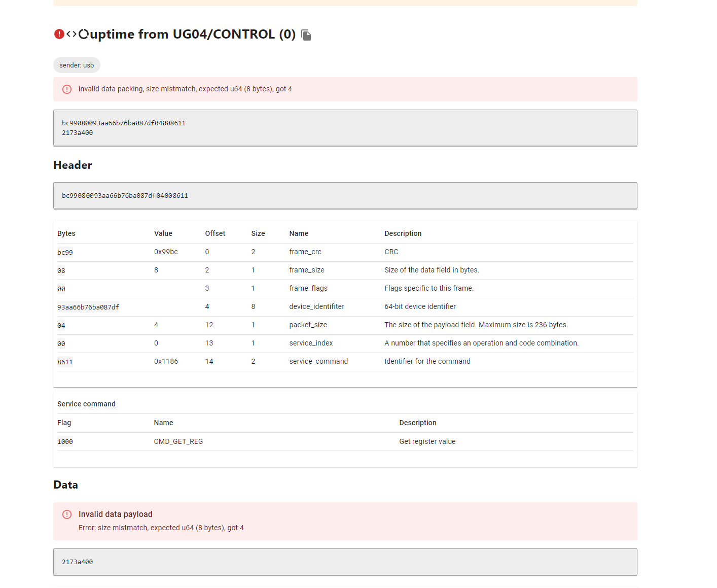
Task: Select the CMD_GET_REG command name
Action: [178, 441]
